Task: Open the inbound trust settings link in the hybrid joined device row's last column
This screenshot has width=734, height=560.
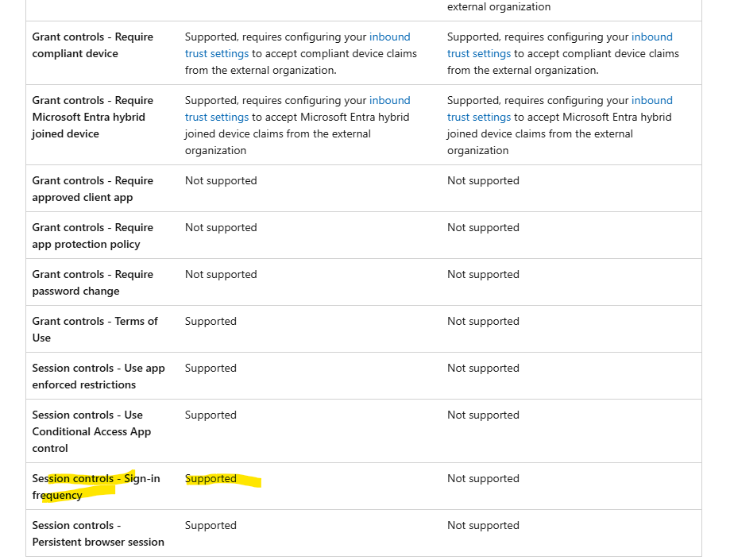Action: point(479,117)
